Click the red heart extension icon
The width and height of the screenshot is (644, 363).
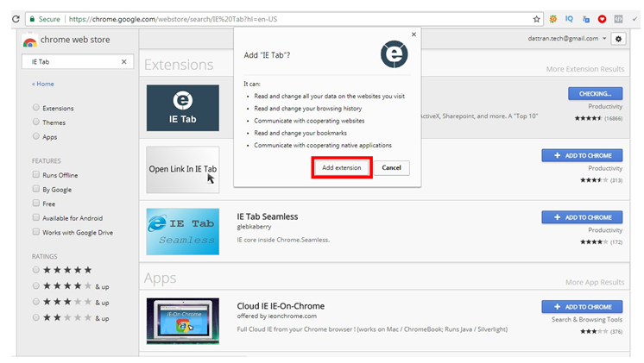pyautogui.click(x=602, y=19)
